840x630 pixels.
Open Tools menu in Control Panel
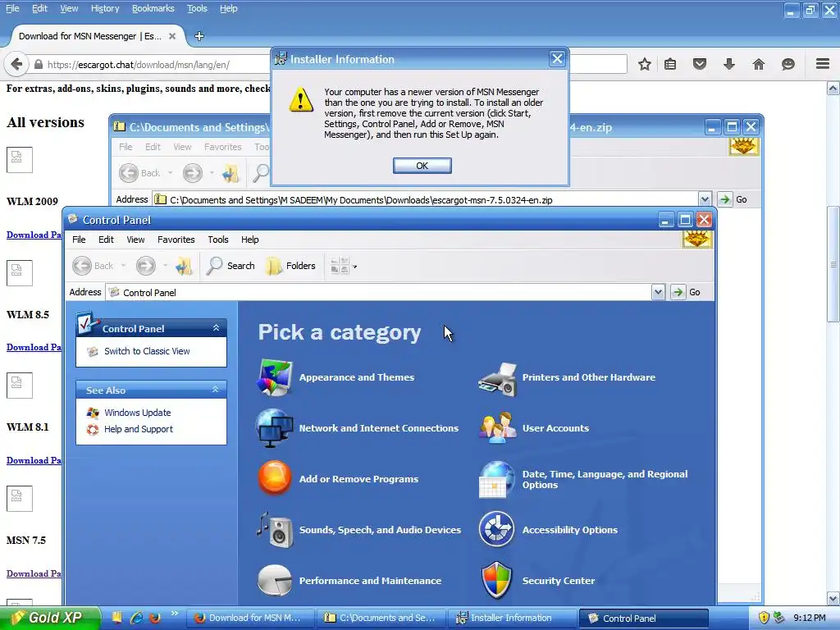coord(218,240)
